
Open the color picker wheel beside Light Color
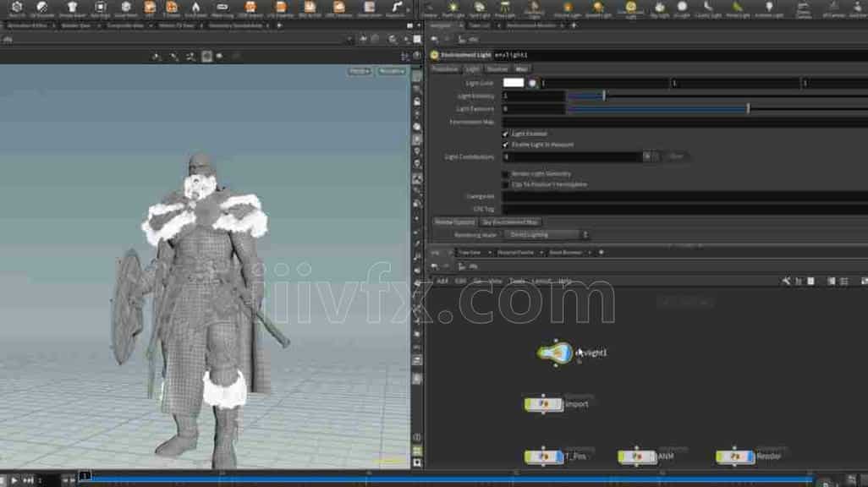click(x=532, y=83)
